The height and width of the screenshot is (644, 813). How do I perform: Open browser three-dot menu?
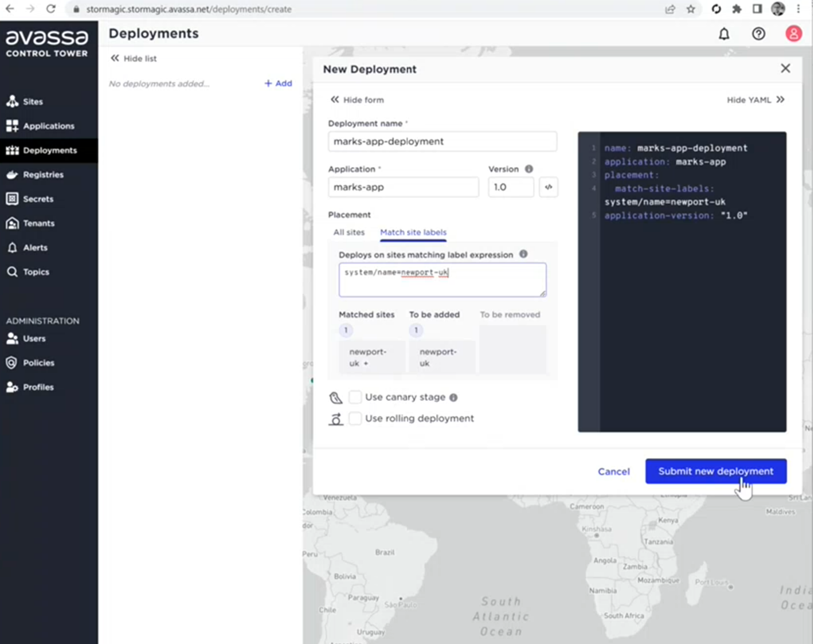(x=798, y=9)
